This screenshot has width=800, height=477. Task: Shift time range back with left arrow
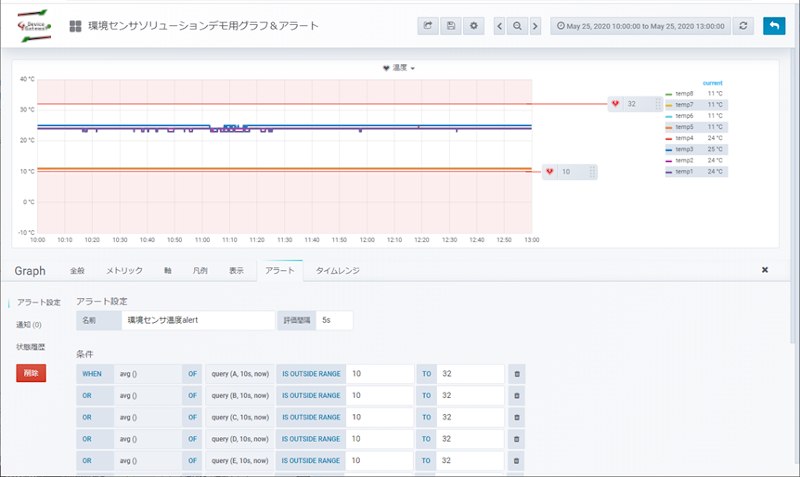[500, 26]
